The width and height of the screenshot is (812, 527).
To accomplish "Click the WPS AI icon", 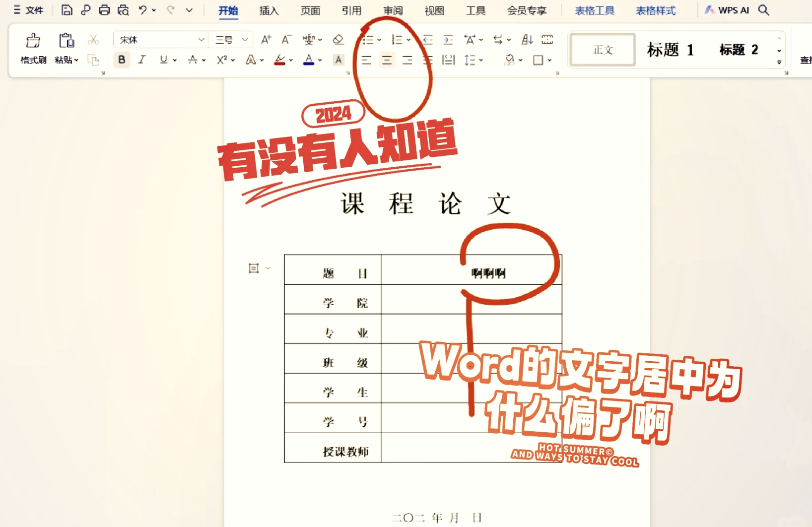I will coord(727,10).
